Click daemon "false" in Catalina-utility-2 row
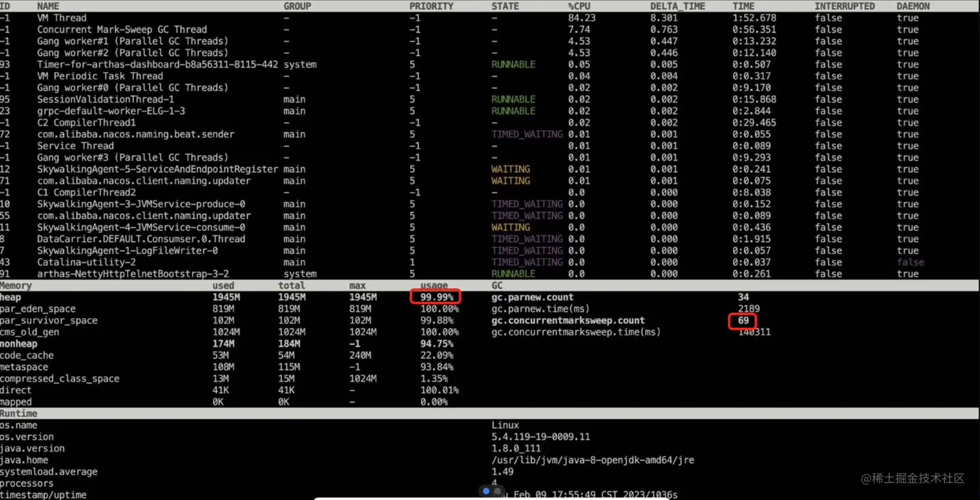Image resolution: width=980 pixels, height=500 pixels. (910, 262)
